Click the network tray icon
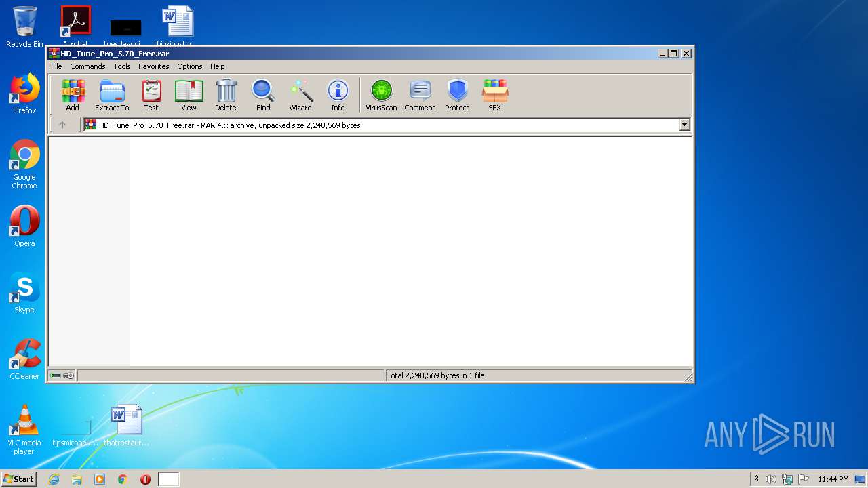Image resolution: width=868 pixels, height=488 pixels. click(x=787, y=479)
